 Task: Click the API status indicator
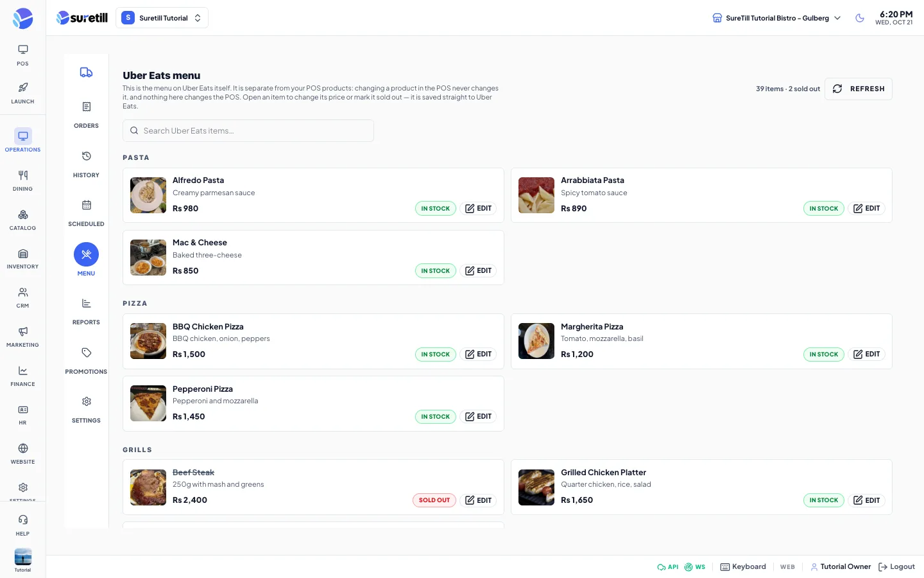point(668,567)
